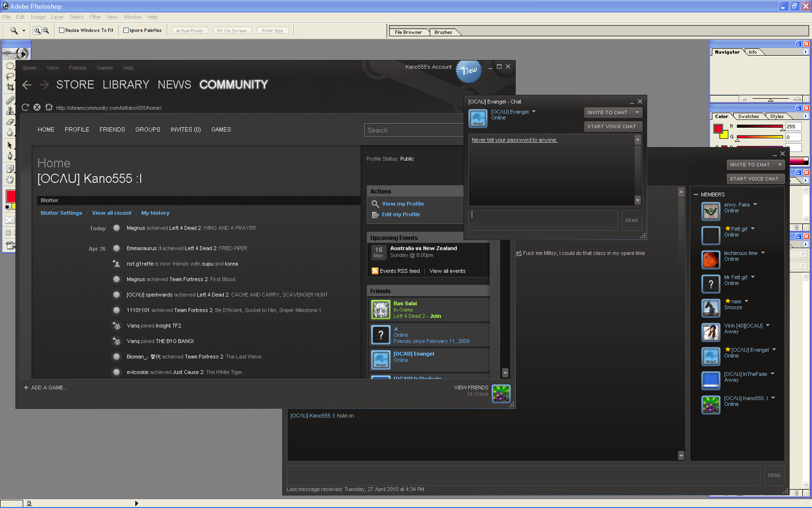The width and height of the screenshot is (812, 508).
Task: Click Steam back arrow
Action: click(x=27, y=85)
